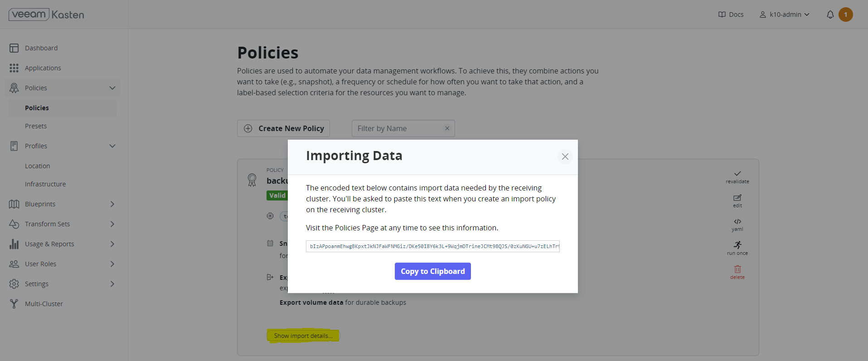This screenshot has height=361, width=868.
Task: Expand the Blueprints section arrow
Action: tap(112, 204)
